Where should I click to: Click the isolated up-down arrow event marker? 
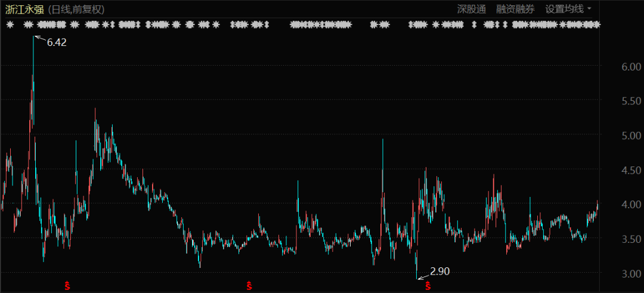(x=475, y=24)
